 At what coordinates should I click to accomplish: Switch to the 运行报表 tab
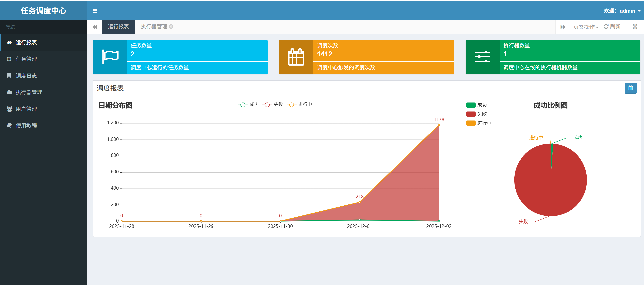pyautogui.click(x=118, y=27)
